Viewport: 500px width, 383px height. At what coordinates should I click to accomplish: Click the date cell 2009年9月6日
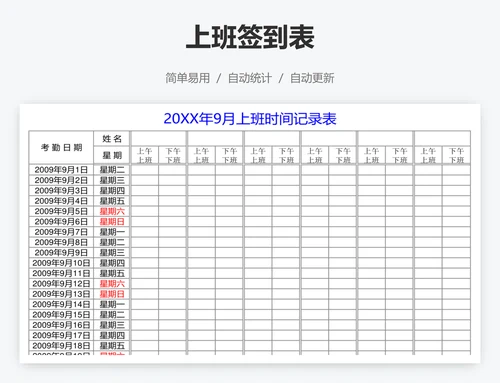click(x=61, y=221)
